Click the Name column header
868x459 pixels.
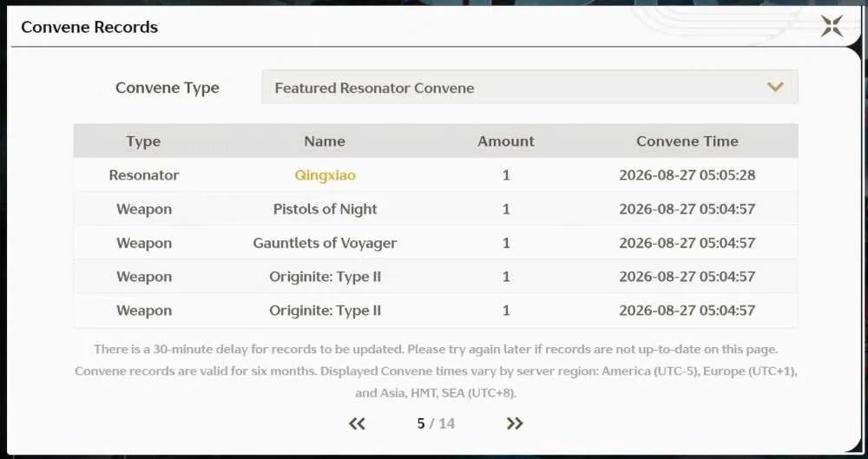coord(325,141)
